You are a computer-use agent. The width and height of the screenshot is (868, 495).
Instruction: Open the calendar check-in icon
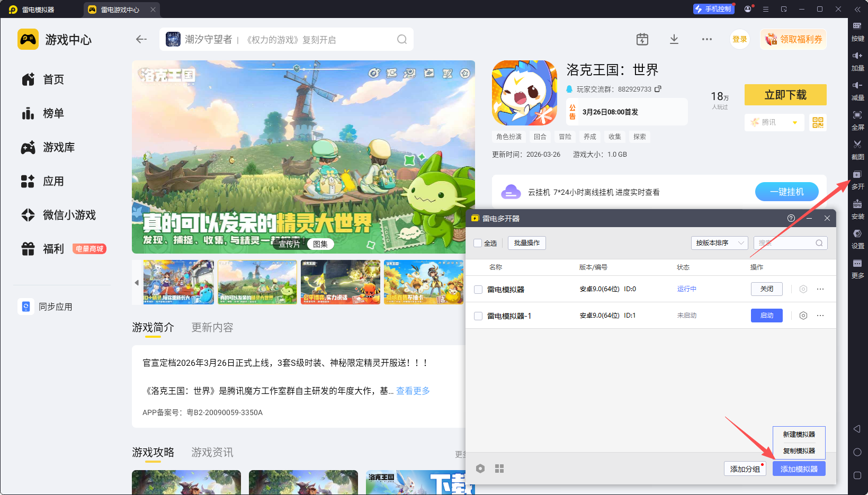coord(642,39)
